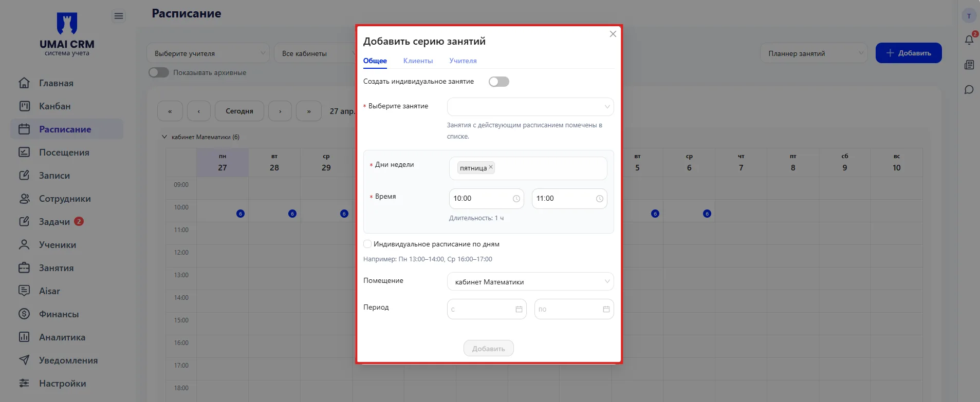Click the red 2 badge next to Задачи

tap(79, 221)
